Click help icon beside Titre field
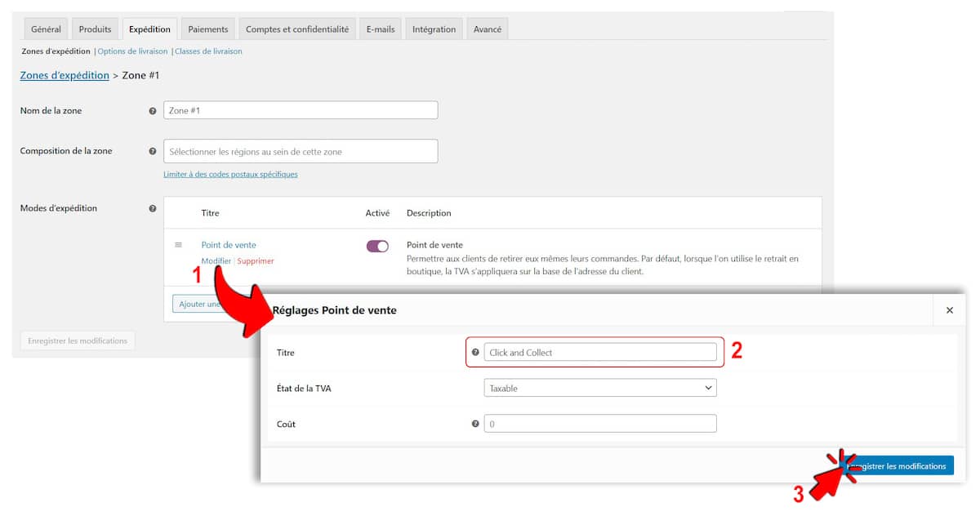Image resolution: width=980 pixels, height=516 pixels. click(x=475, y=353)
